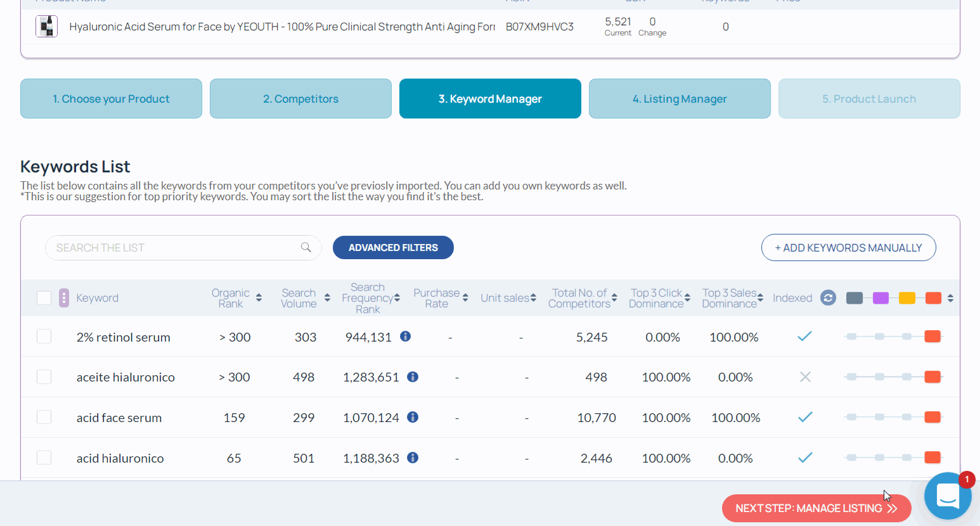Toggle the select-all keywords checkbox in header
Image resolution: width=980 pixels, height=526 pixels.
click(44, 298)
